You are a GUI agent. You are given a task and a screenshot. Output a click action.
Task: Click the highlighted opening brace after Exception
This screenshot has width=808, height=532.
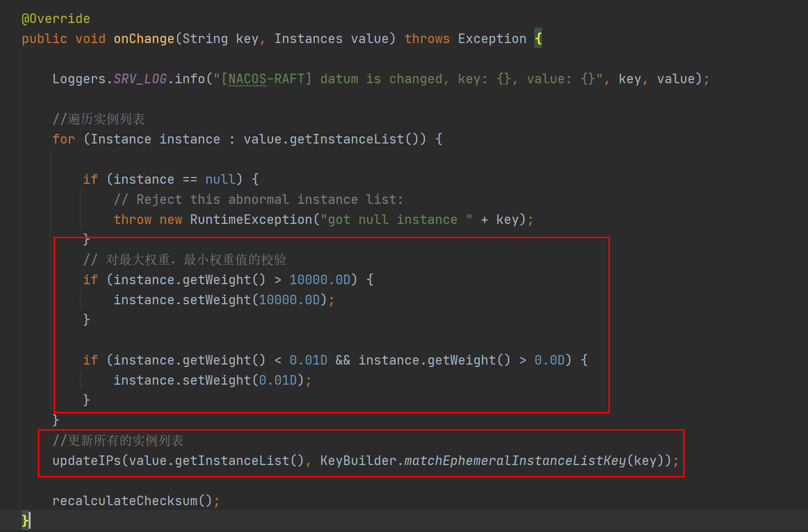tap(539, 39)
